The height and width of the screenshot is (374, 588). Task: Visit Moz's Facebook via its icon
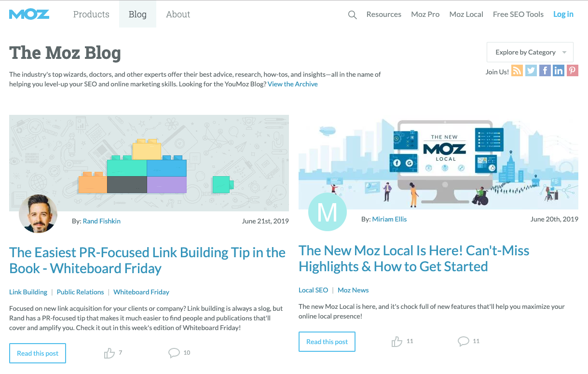545,70
